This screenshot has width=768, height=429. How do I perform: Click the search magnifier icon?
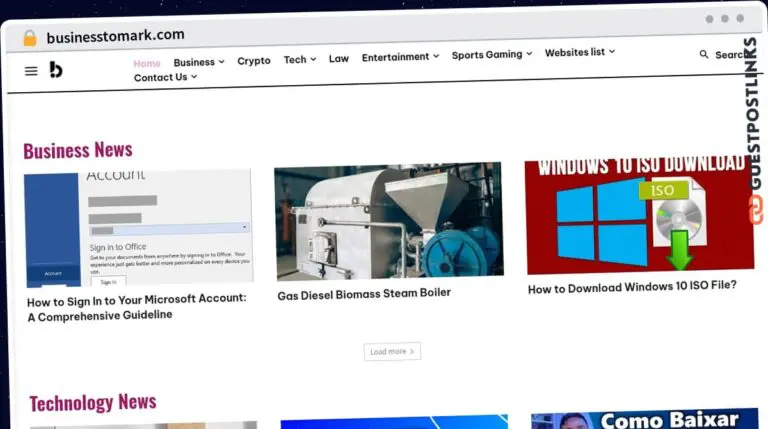[704, 55]
